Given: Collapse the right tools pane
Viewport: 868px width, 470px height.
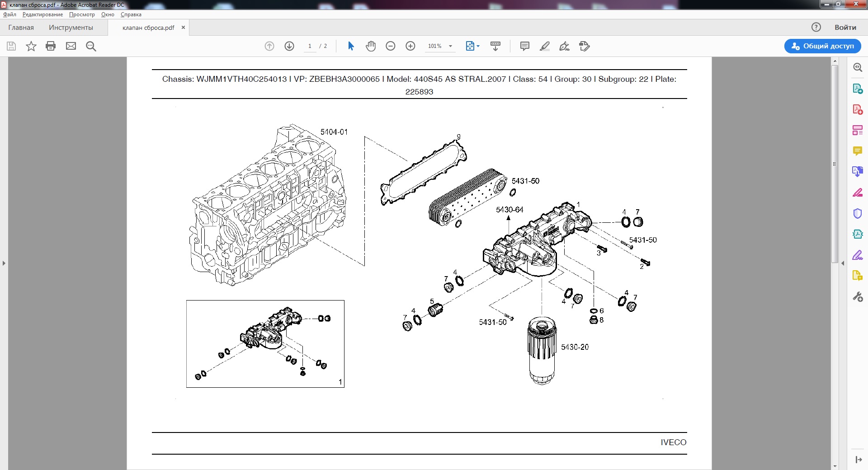Looking at the screenshot, I should coord(843,263).
